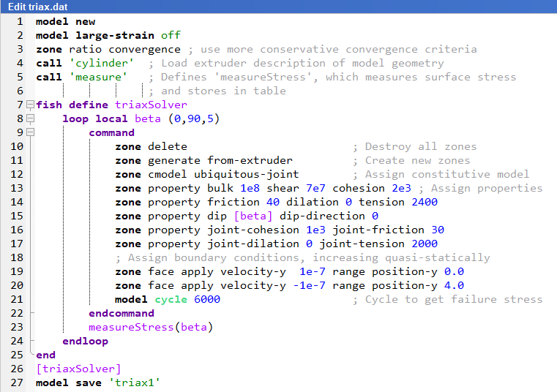Click the 'Edit triax.dat' title bar
This screenshot has height=392, width=557.
pyautogui.click(x=278, y=7)
